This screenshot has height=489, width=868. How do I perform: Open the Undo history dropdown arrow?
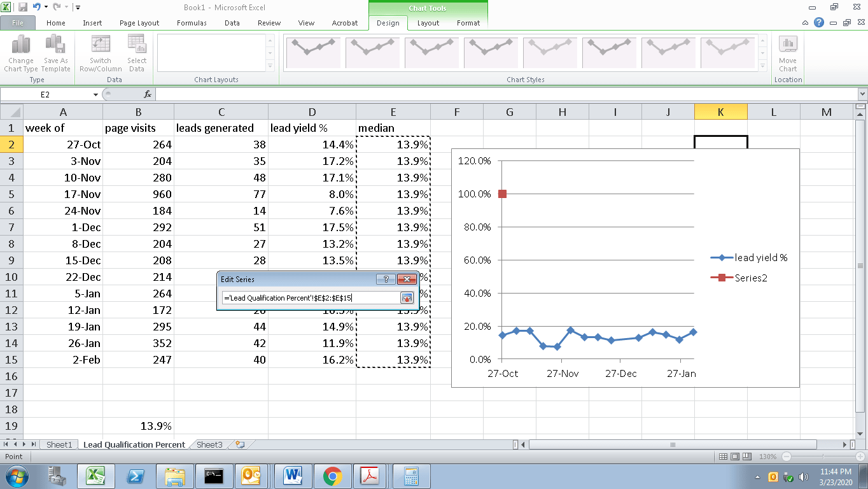coord(46,7)
